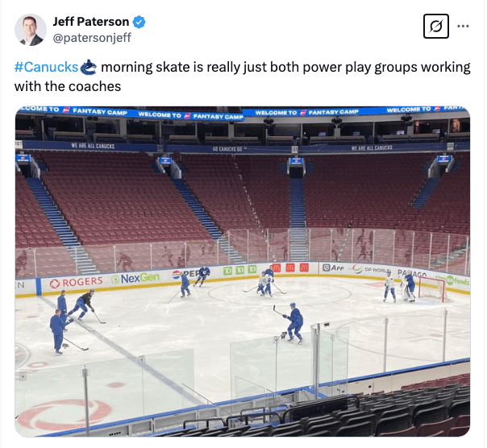This screenshot has width=487, height=448.
Task: Click the Jeff Paterson display name
Action: click(90, 22)
